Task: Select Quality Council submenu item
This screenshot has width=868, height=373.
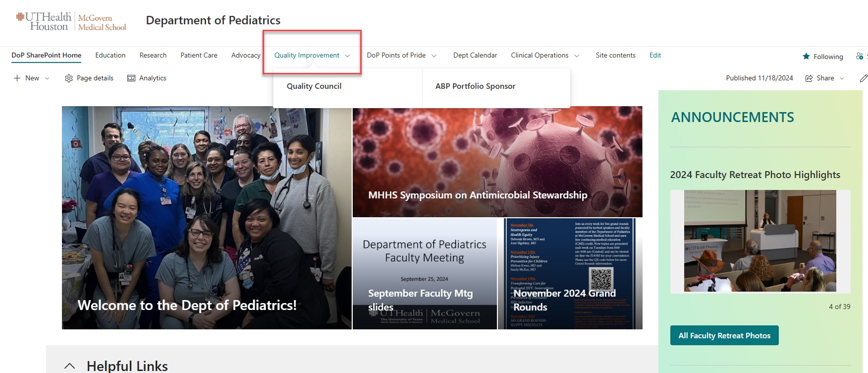Action: (x=314, y=86)
